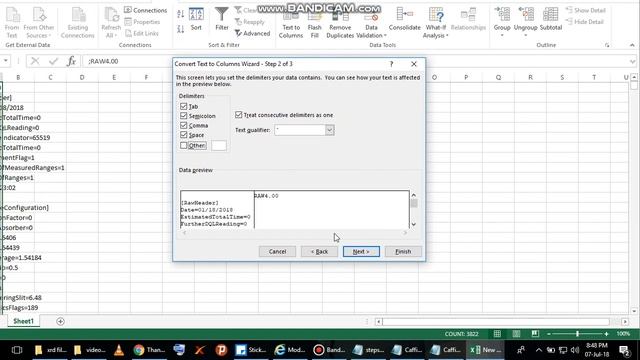Expand the formula bar

tap(632, 62)
